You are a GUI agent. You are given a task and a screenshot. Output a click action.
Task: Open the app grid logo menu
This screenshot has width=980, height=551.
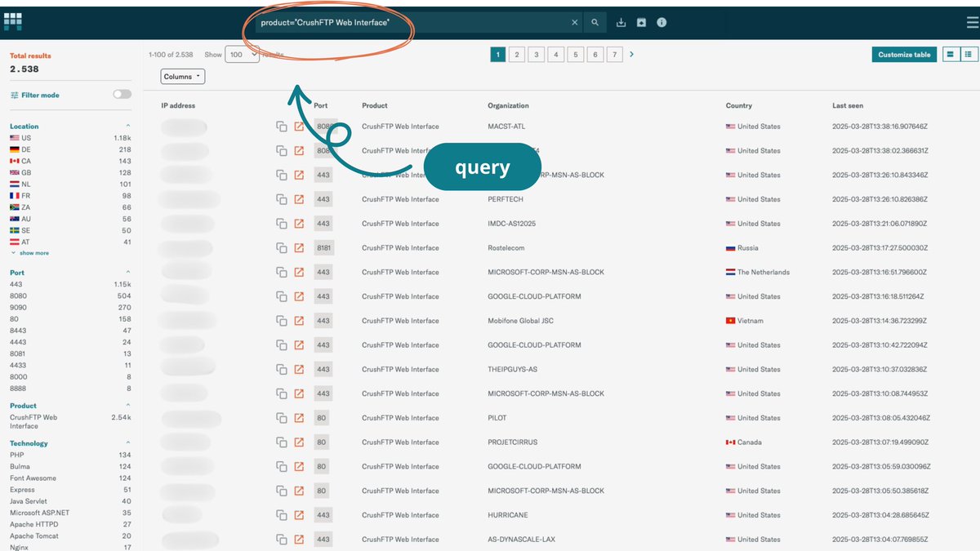13,22
